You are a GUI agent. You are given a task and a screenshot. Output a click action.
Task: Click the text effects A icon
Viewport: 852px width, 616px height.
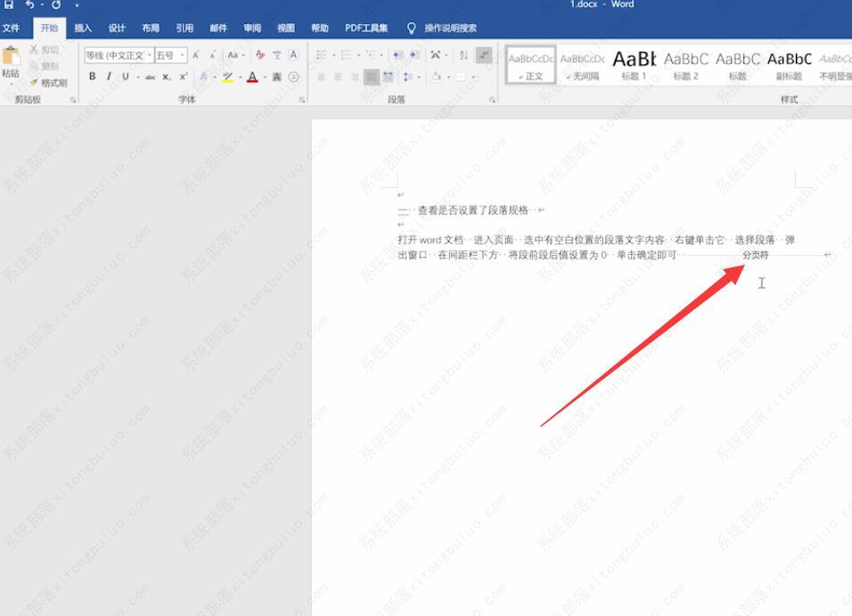click(204, 78)
